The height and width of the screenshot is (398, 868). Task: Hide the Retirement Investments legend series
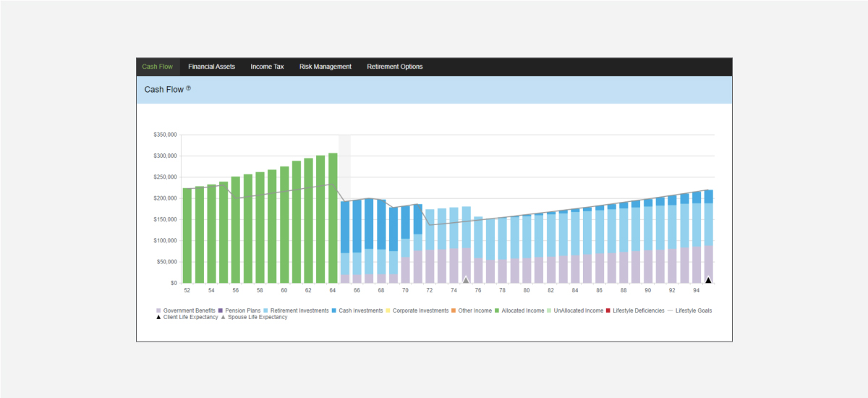pos(297,310)
